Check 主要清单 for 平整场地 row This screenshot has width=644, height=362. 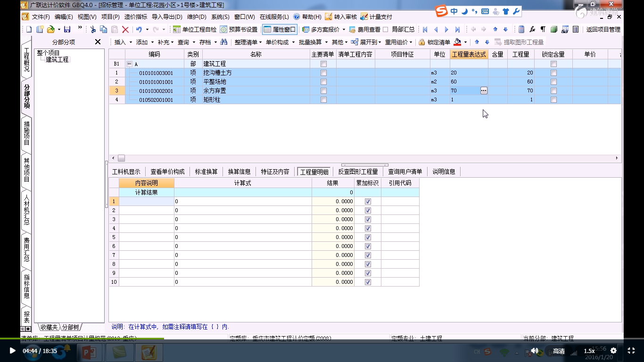[x=323, y=82]
